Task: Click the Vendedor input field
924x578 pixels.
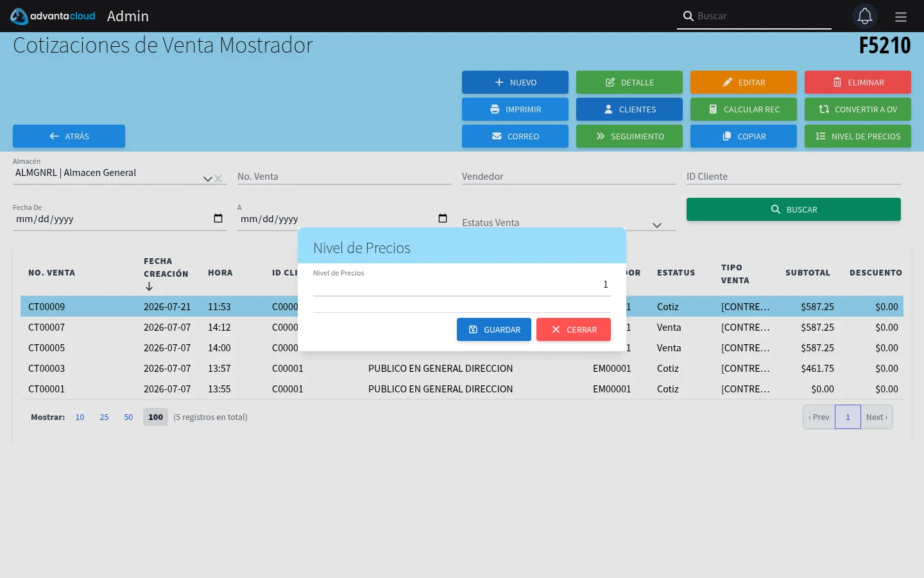Action: (x=569, y=177)
